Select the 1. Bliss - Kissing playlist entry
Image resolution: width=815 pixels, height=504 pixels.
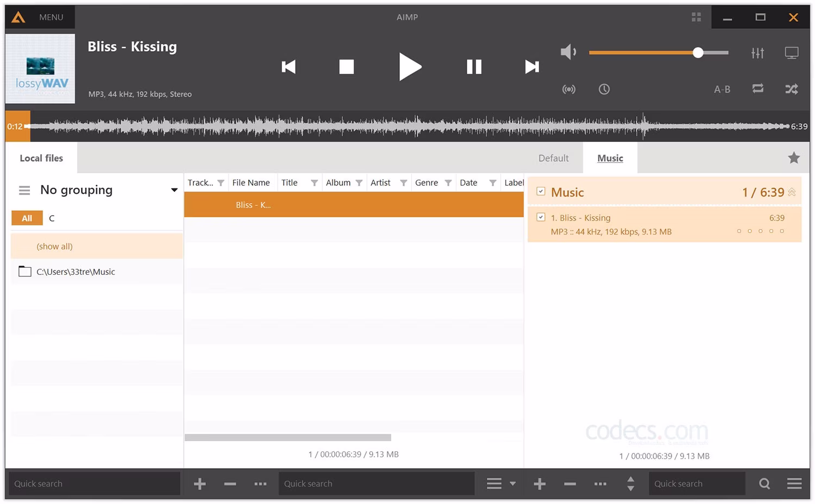(x=664, y=224)
